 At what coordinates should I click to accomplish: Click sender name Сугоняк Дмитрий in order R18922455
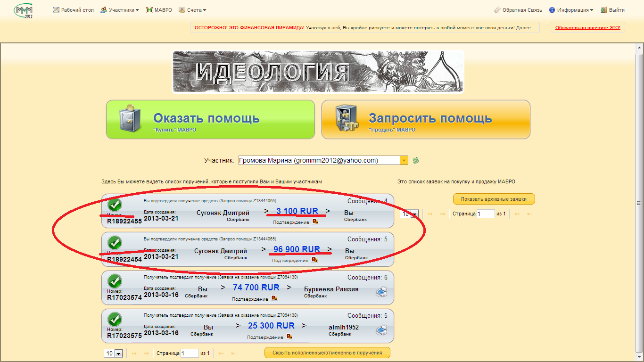222,213
